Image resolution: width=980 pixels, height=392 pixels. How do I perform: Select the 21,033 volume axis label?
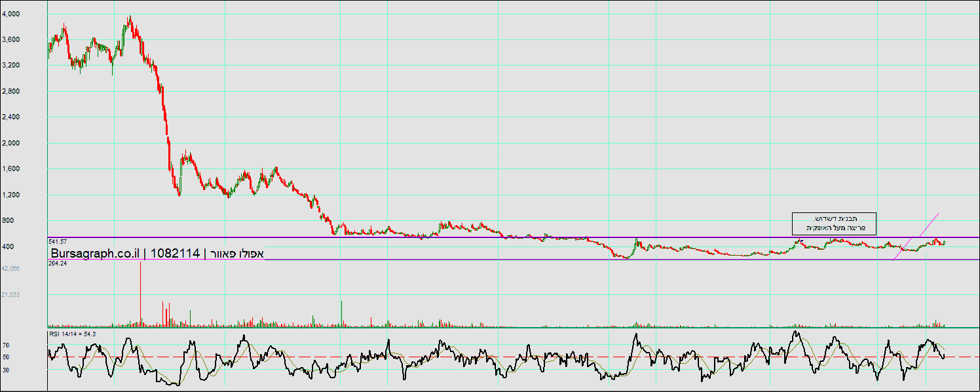point(10,295)
